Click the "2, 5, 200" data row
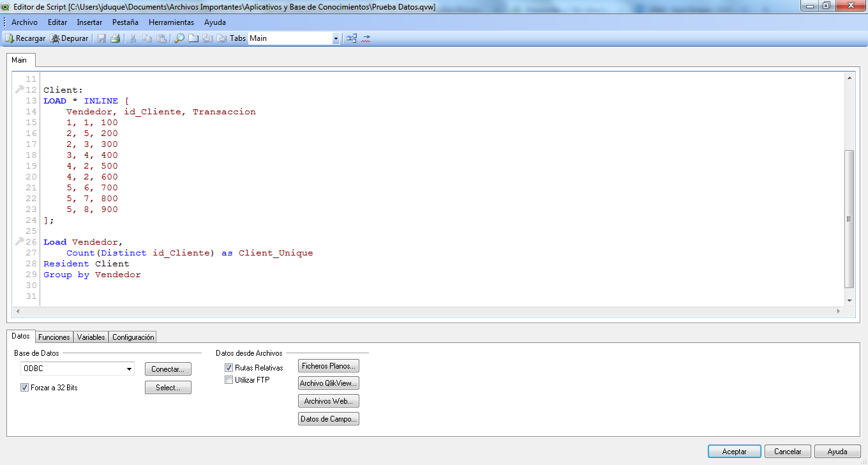The width and height of the screenshot is (868, 465). pos(92,133)
